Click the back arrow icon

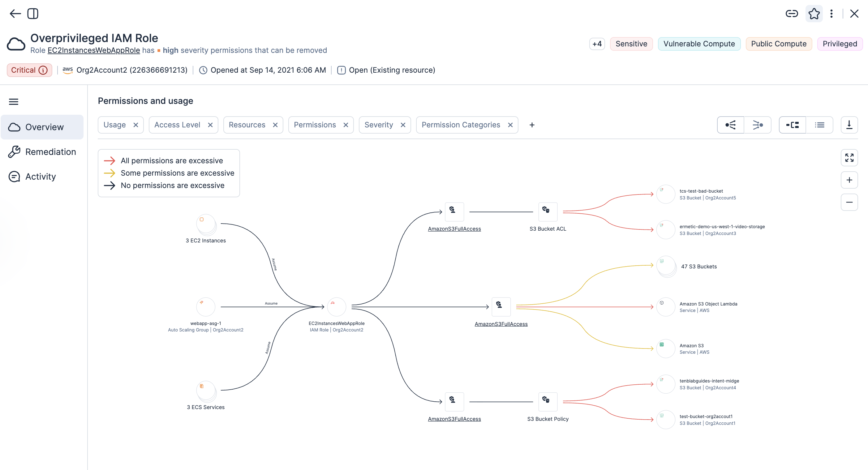click(15, 14)
